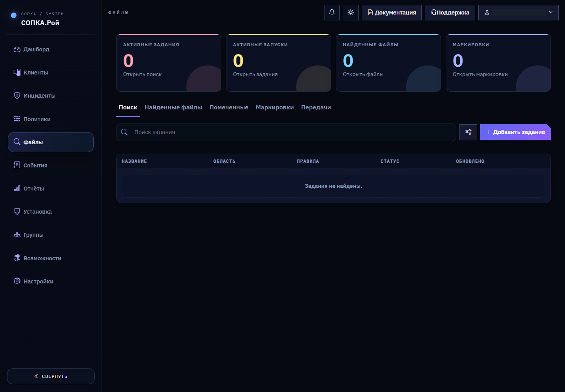Focus the Поиск задания input field
The width and height of the screenshot is (565, 392).
click(x=286, y=132)
